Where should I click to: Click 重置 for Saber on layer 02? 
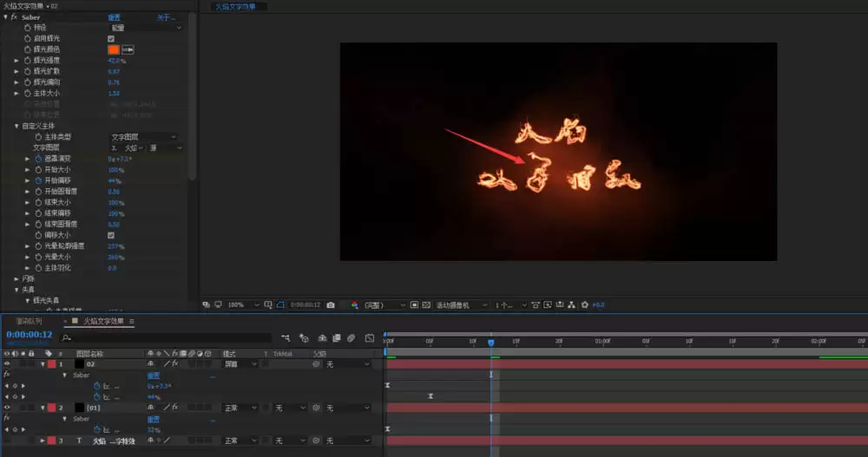(154, 375)
